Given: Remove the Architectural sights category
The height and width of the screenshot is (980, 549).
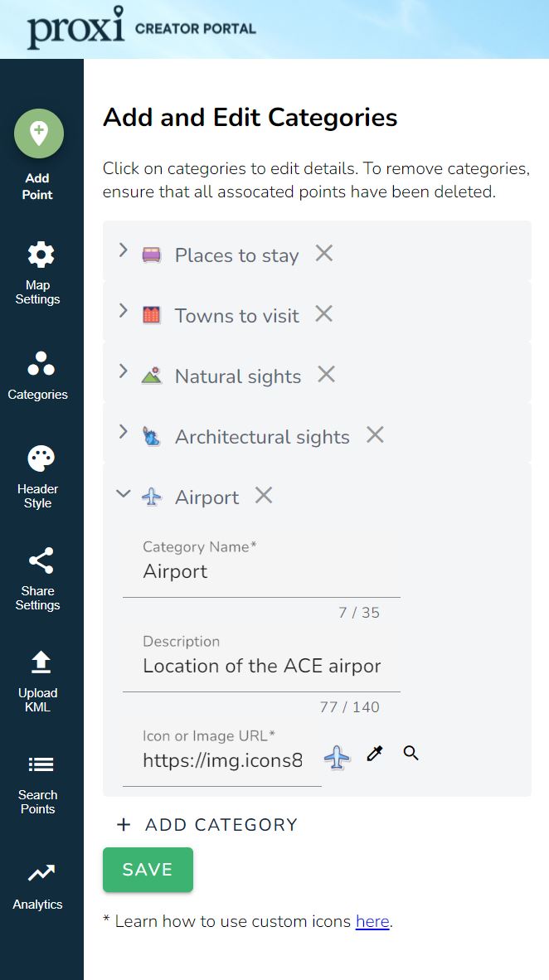Looking at the screenshot, I should pos(375,434).
